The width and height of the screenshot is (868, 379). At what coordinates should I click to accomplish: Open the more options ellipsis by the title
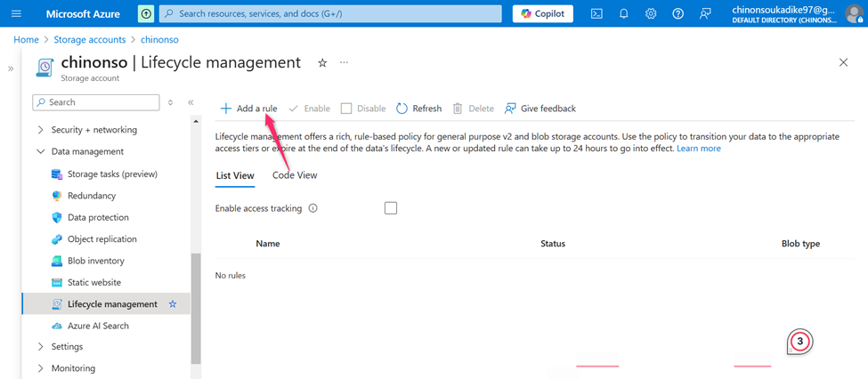point(344,62)
